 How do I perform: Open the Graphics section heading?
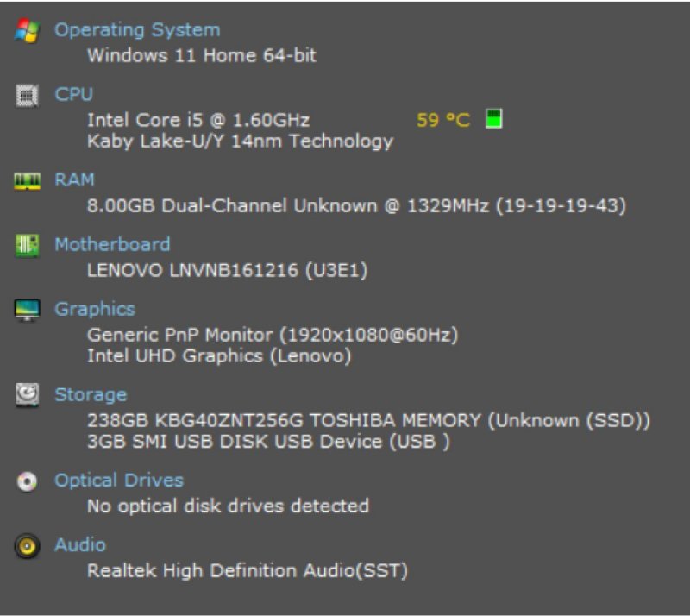coord(95,309)
